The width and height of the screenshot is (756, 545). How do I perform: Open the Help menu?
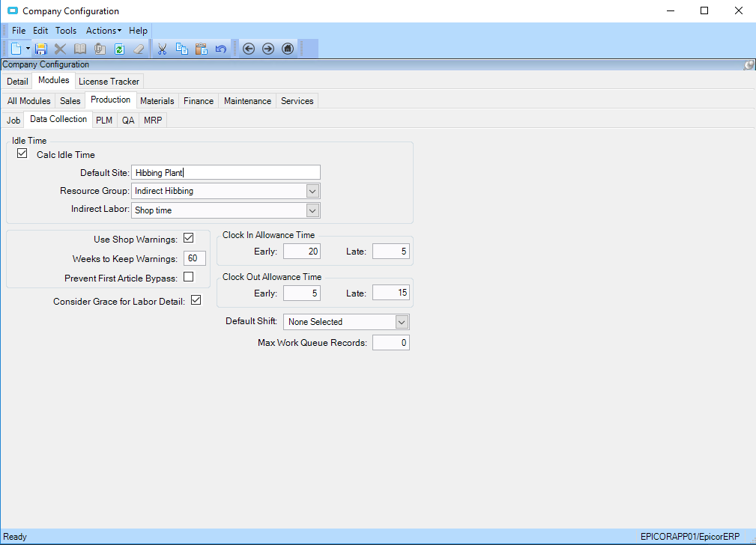[138, 31]
